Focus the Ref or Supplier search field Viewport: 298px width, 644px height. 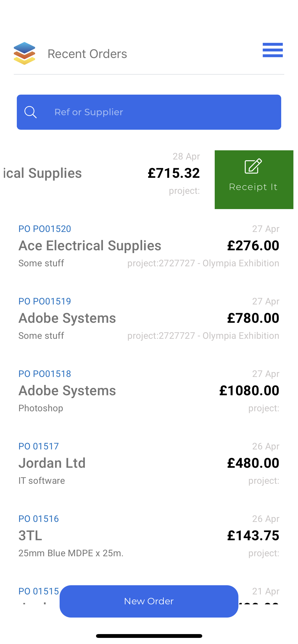149,112
